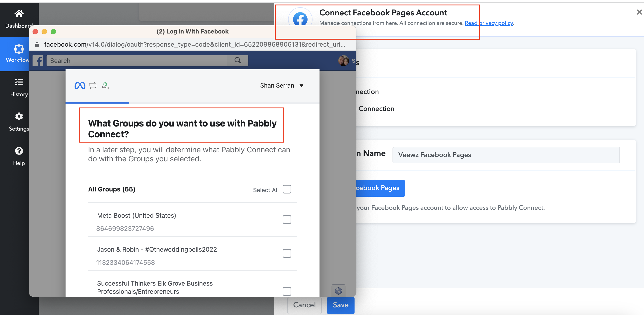This screenshot has width=644, height=315.
Task: Click the Facebook search field
Action: pos(147,61)
